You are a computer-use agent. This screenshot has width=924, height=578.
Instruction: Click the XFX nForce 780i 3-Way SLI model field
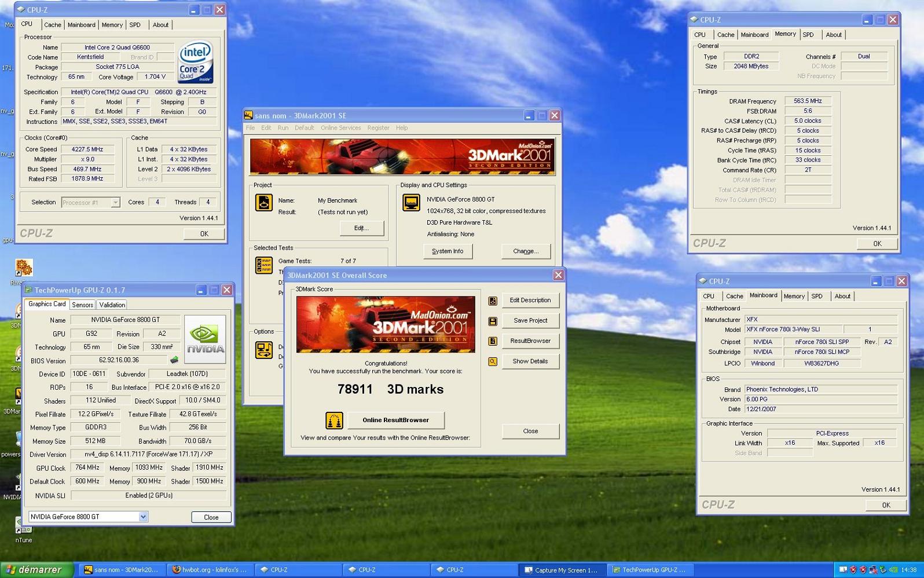point(793,330)
